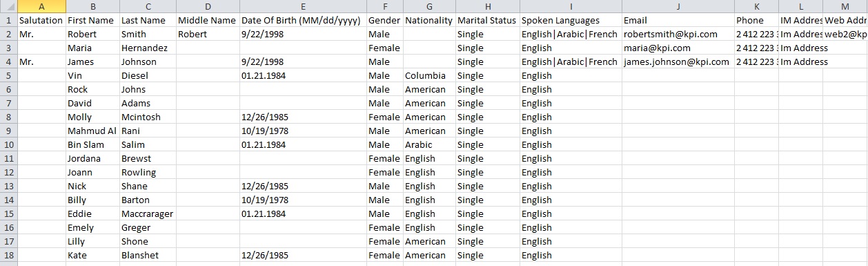Click the Date Of Birth header cell
Viewport: 868px width, 266px height.
pyautogui.click(x=303, y=20)
